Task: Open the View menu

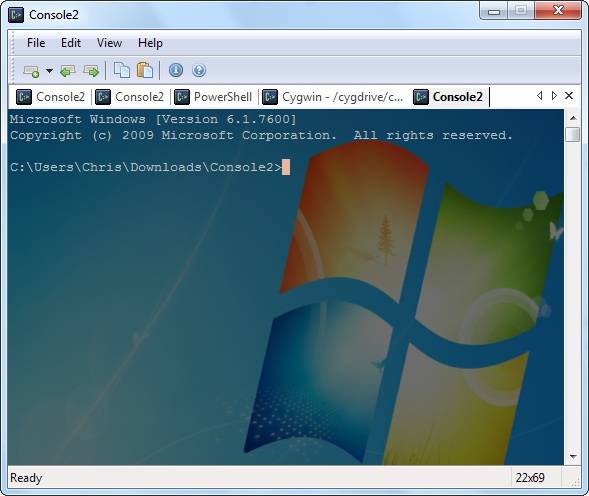Action: [109, 43]
